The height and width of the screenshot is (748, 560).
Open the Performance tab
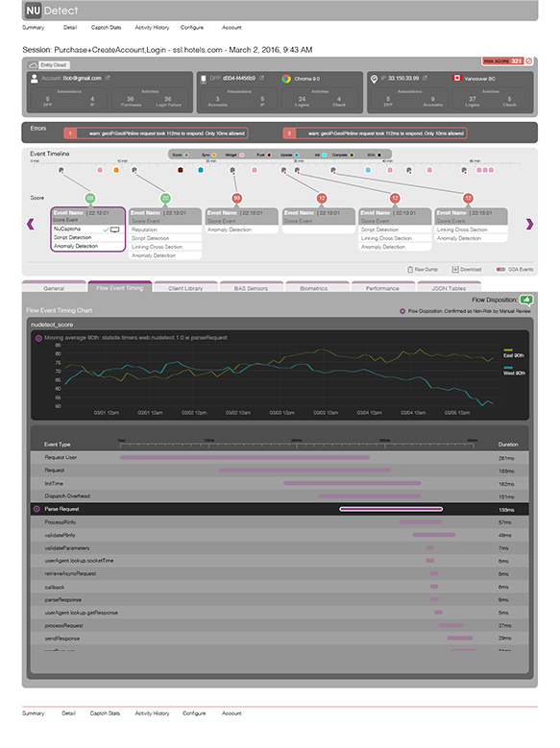382,286
